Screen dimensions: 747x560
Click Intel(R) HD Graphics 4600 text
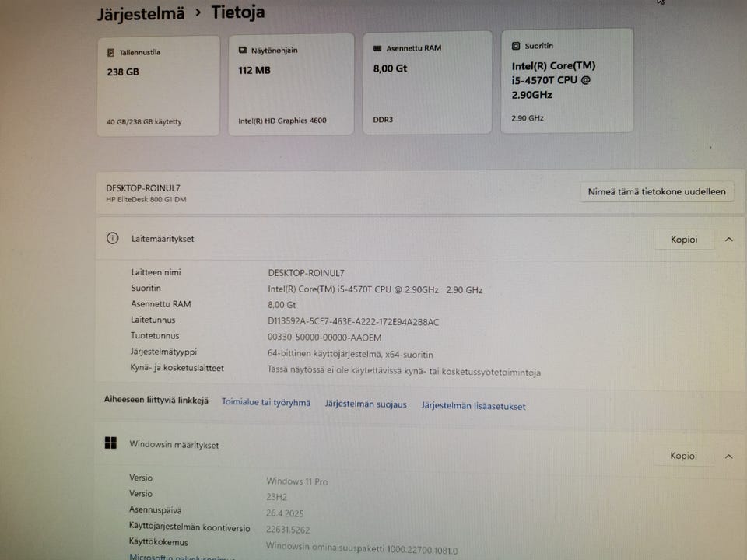pos(282,121)
